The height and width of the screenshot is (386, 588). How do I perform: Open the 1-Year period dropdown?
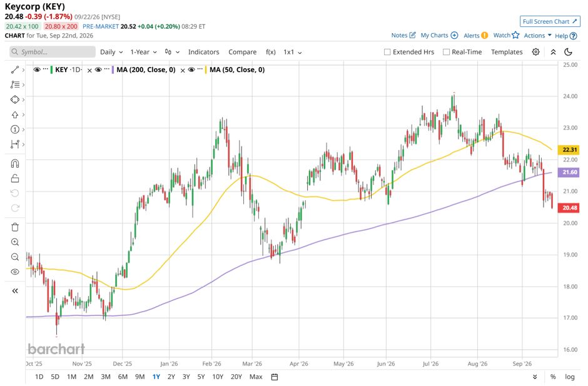point(144,52)
